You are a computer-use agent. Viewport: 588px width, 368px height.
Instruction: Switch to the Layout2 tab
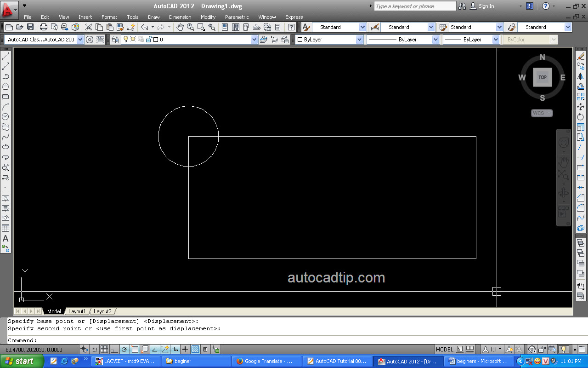click(x=102, y=311)
